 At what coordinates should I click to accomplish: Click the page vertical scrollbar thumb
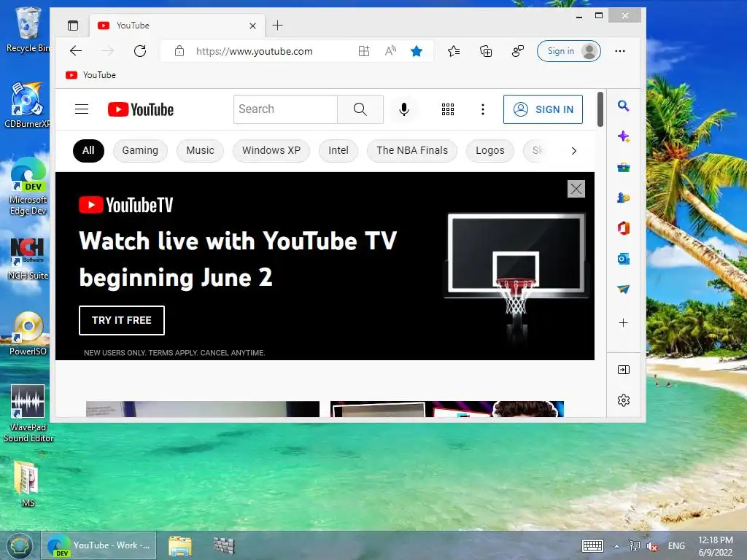coord(600,109)
